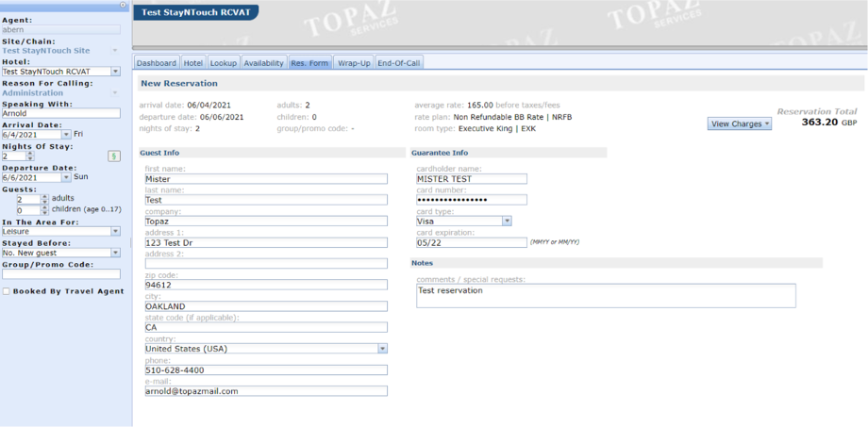Click the Arrival Date field 6/4/2021
Image resolution: width=868 pixels, height=427 pixels.
tap(31, 135)
